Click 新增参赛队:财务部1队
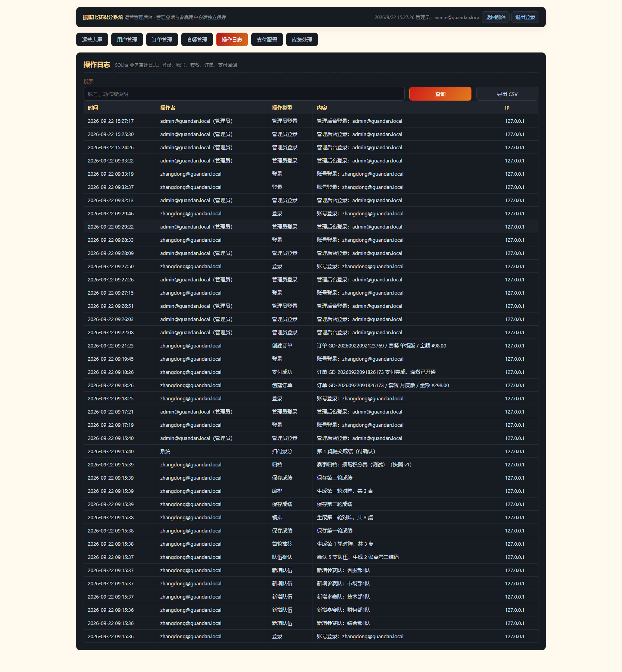The width and height of the screenshot is (622, 672). [343, 610]
